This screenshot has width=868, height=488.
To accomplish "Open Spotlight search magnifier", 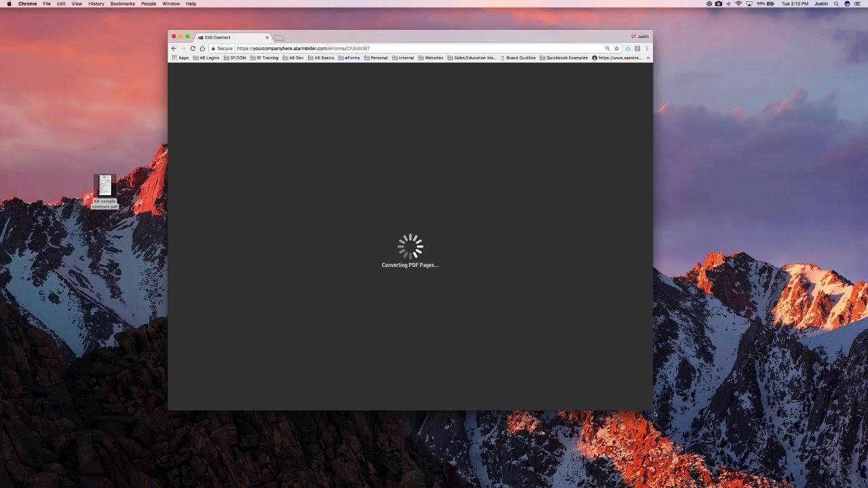I will pos(836,3).
